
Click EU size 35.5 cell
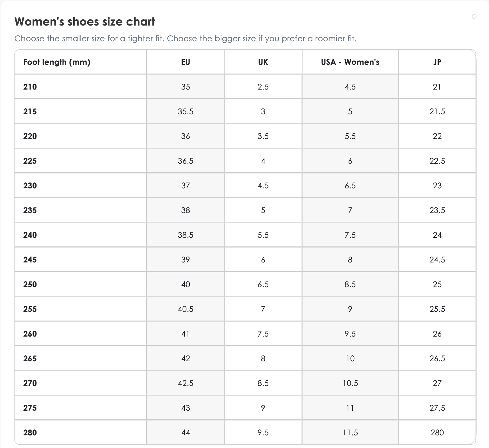tap(186, 111)
